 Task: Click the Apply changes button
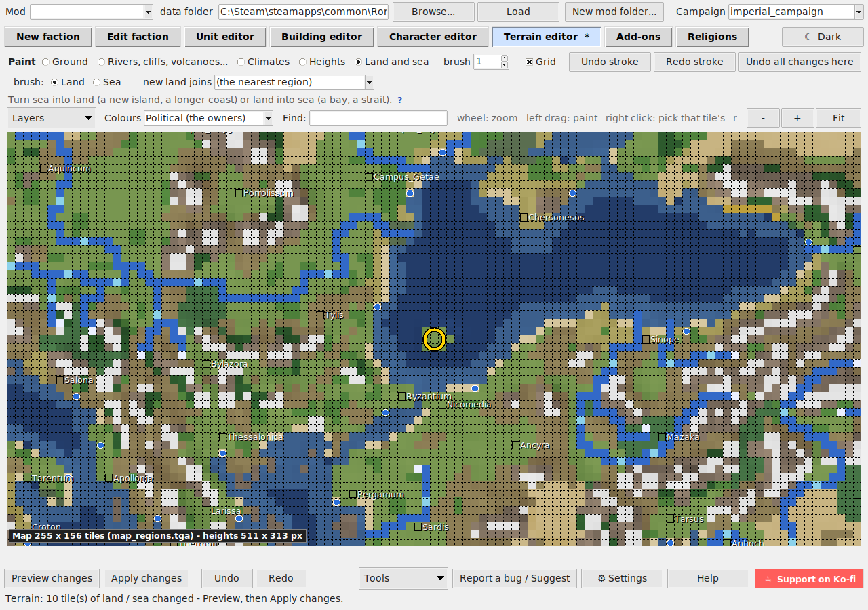[x=146, y=578]
